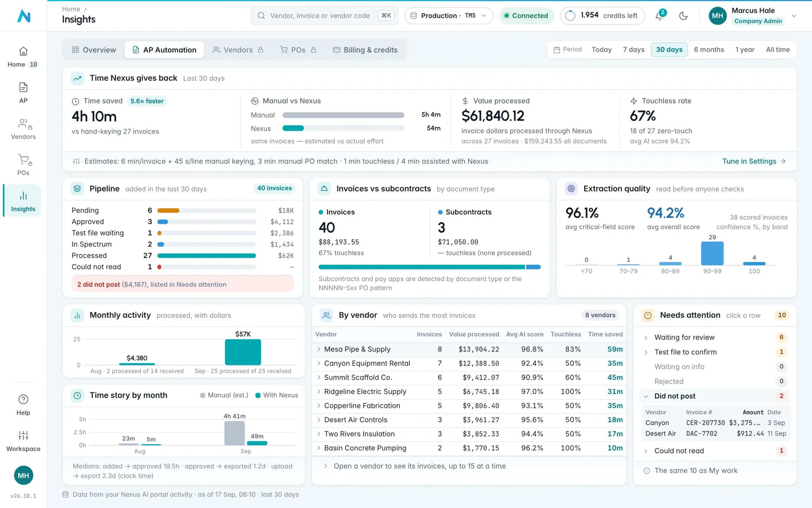
Task: Click the search magnifier icon
Action: pyautogui.click(x=261, y=16)
